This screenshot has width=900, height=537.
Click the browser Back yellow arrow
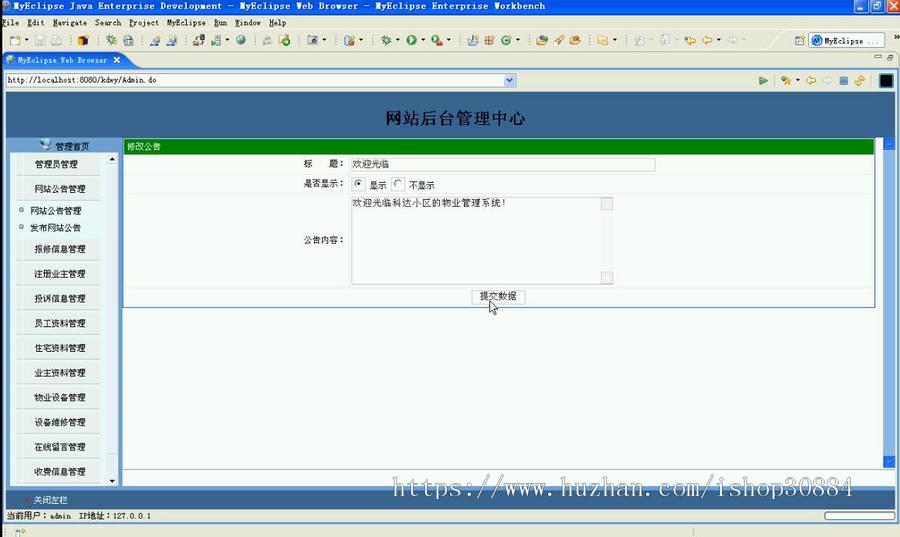tap(810, 81)
